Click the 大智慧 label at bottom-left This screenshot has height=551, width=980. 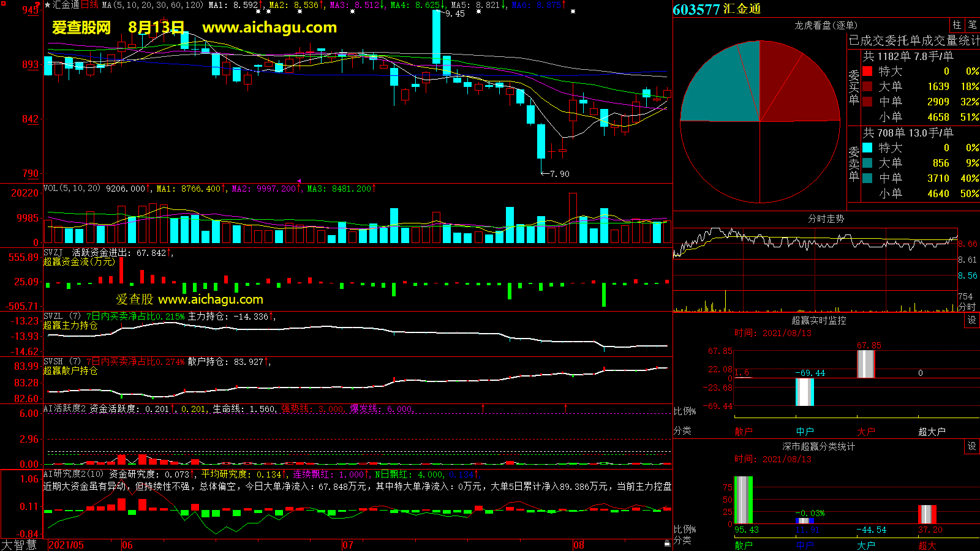pos(20,545)
